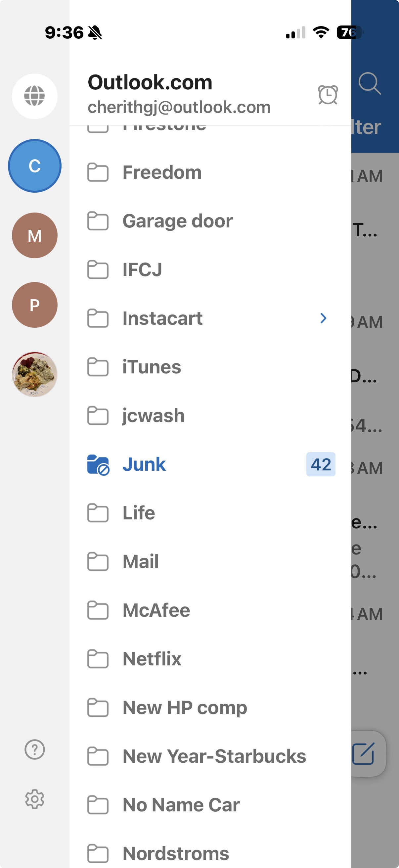
Task: Expand the Instacart folder chevron
Action: click(323, 318)
